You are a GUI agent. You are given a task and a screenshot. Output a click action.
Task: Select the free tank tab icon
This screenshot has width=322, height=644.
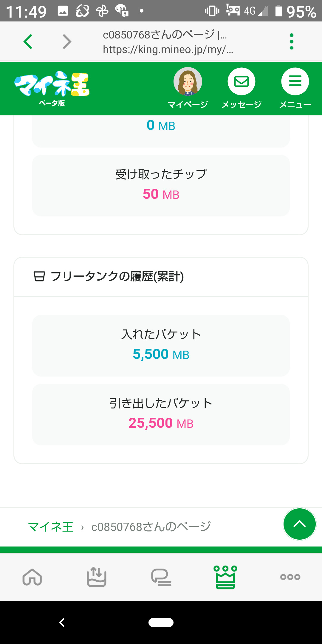point(97,577)
